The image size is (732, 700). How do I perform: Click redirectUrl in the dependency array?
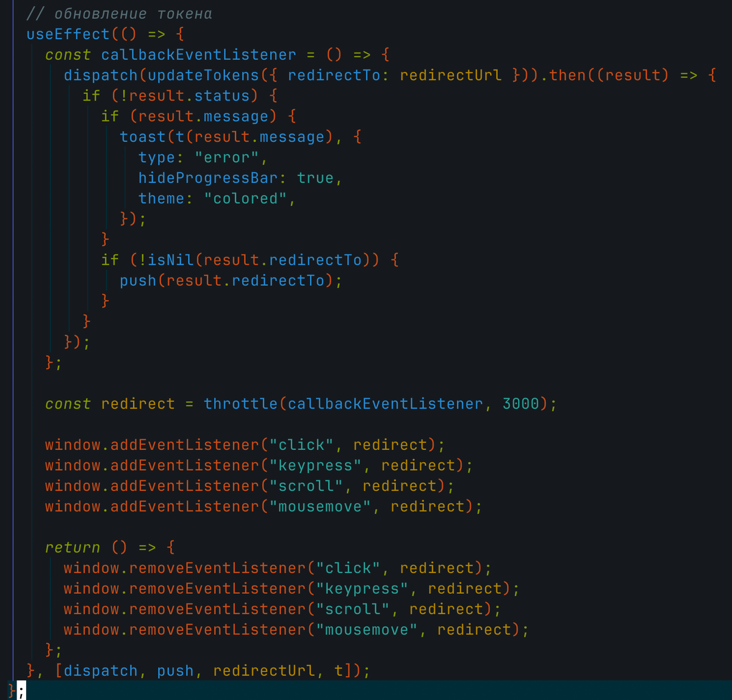click(x=264, y=671)
